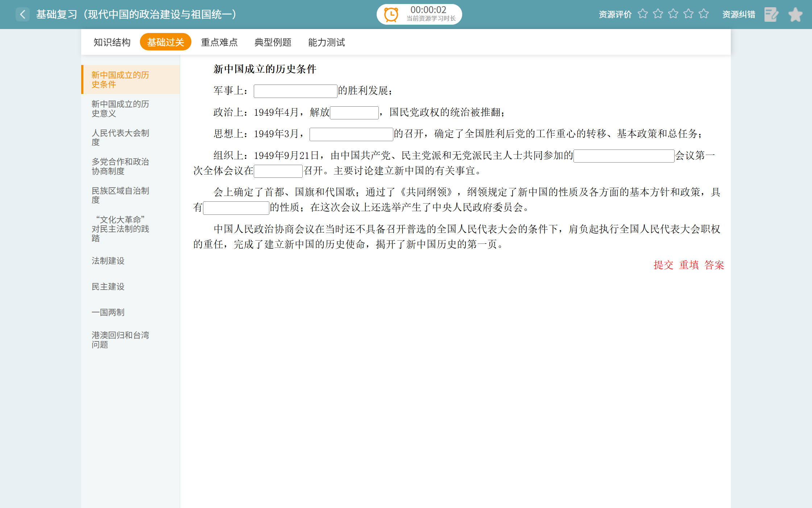Open the 重点难点 tab
The height and width of the screenshot is (508, 812).
[x=219, y=42]
